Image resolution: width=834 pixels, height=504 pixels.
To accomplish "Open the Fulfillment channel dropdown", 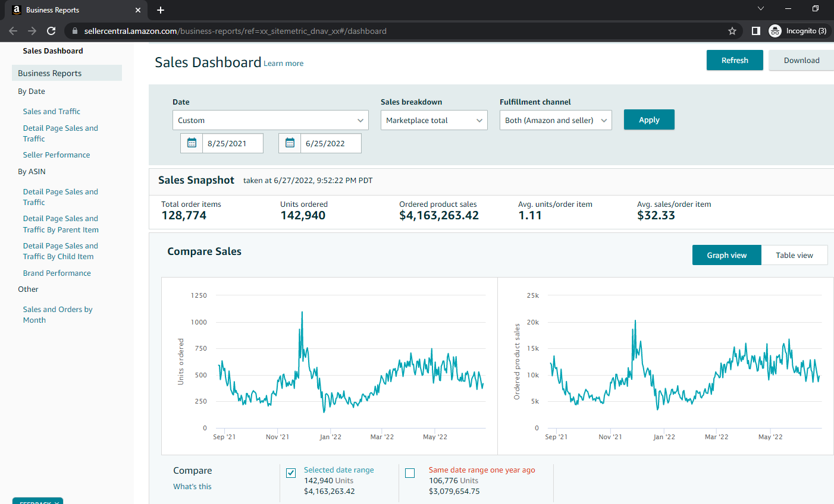I will [556, 120].
